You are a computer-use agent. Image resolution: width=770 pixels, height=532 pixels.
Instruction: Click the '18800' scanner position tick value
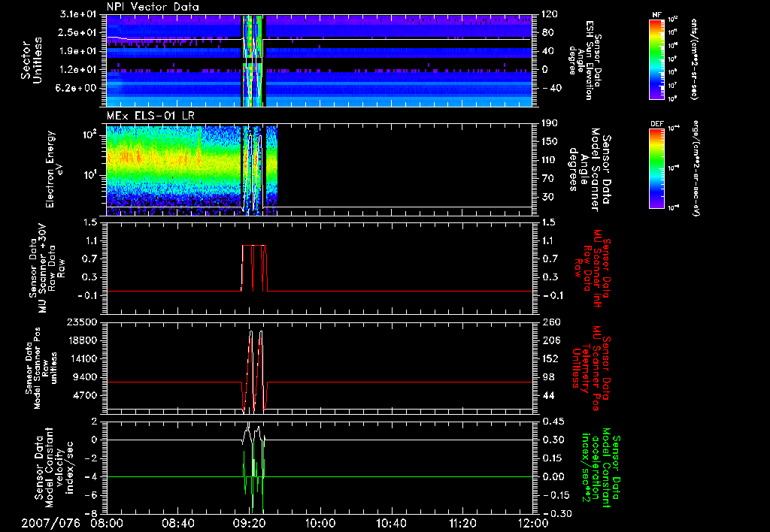83,340
